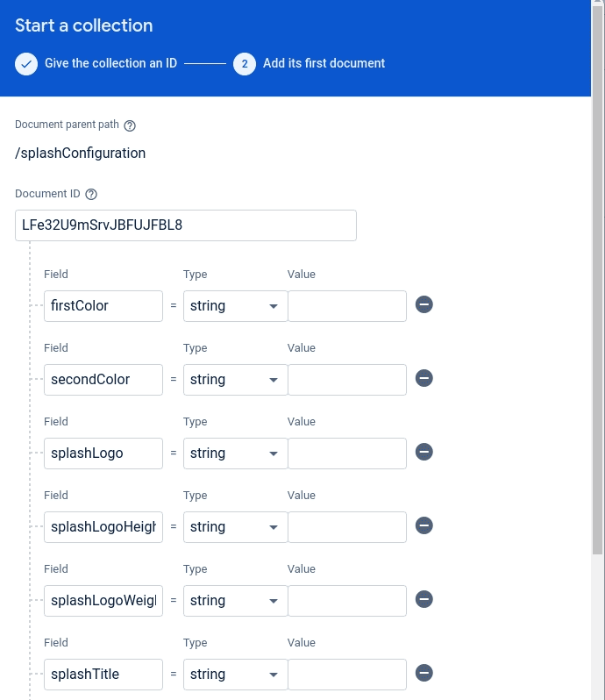Open the splashTitle type dropdown
605x700 pixels.
point(235,675)
